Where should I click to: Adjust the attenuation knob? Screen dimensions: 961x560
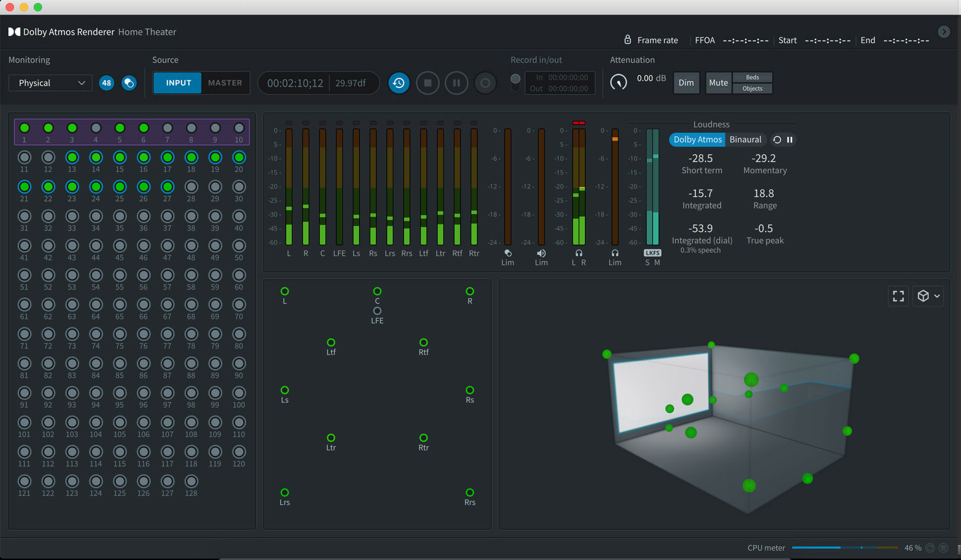(619, 82)
